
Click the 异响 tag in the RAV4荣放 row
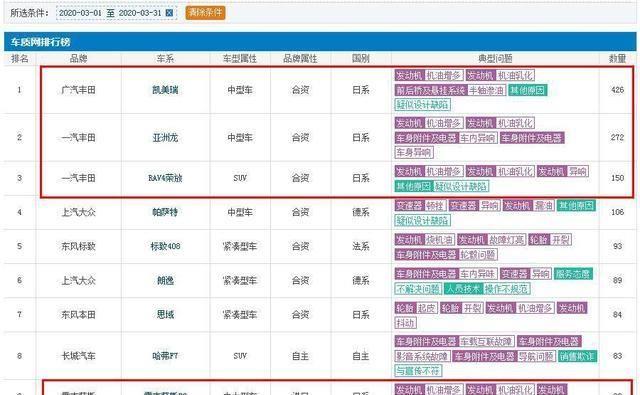tap(578, 171)
